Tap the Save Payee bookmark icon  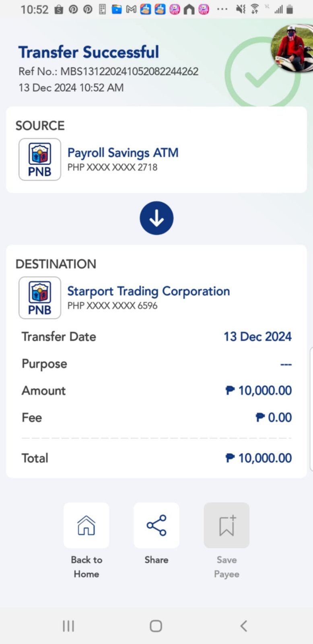(227, 525)
